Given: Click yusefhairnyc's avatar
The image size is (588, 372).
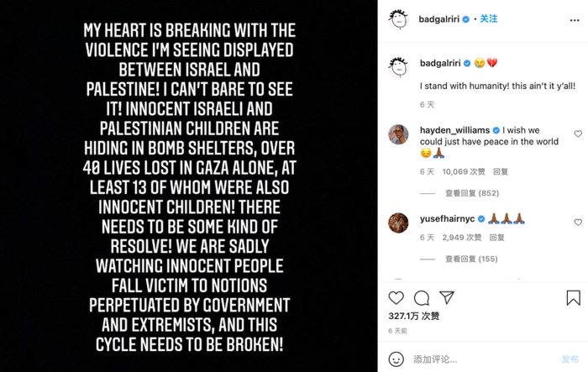Looking at the screenshot, I should 398,223.
